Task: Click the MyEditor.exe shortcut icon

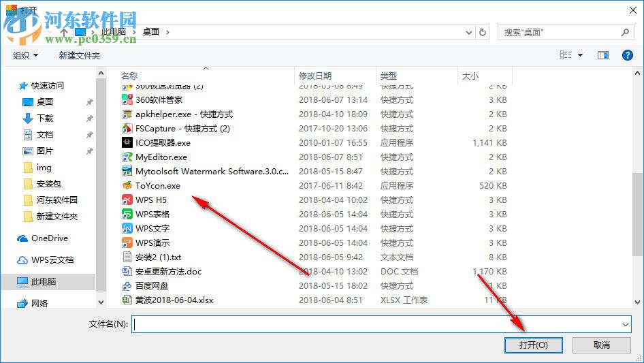Action: (x=127, y=157)
